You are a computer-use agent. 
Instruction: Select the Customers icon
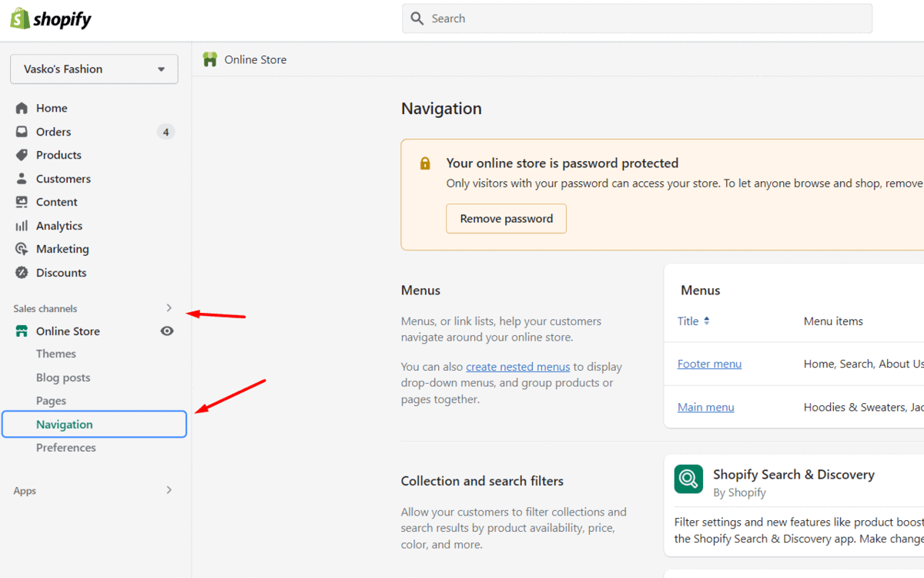22,178
